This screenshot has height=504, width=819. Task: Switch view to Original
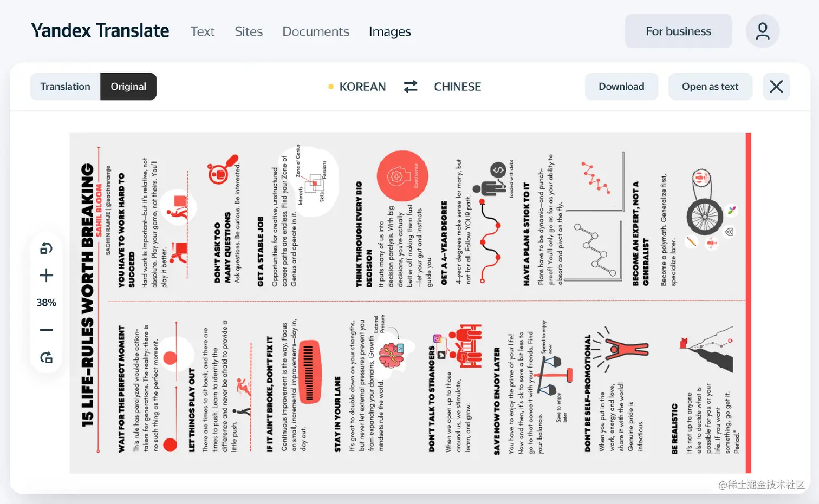(128, 87)
